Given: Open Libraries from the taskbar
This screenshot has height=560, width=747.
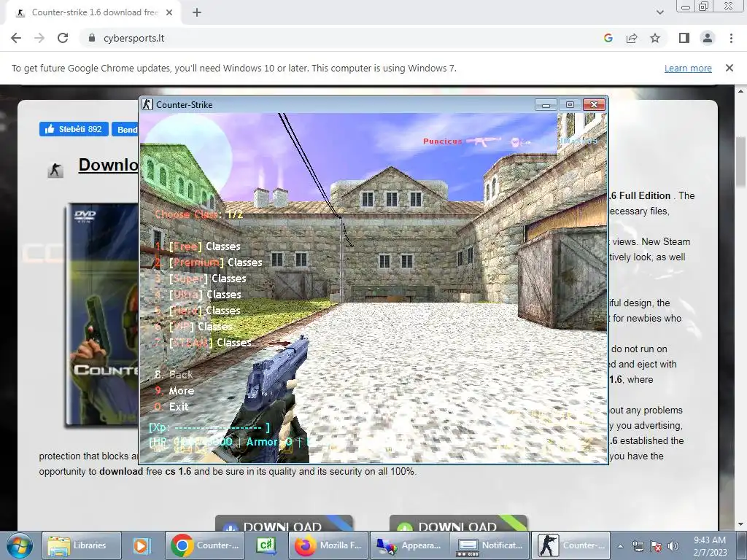Looking at the screenshot, I should click(82, 545).
